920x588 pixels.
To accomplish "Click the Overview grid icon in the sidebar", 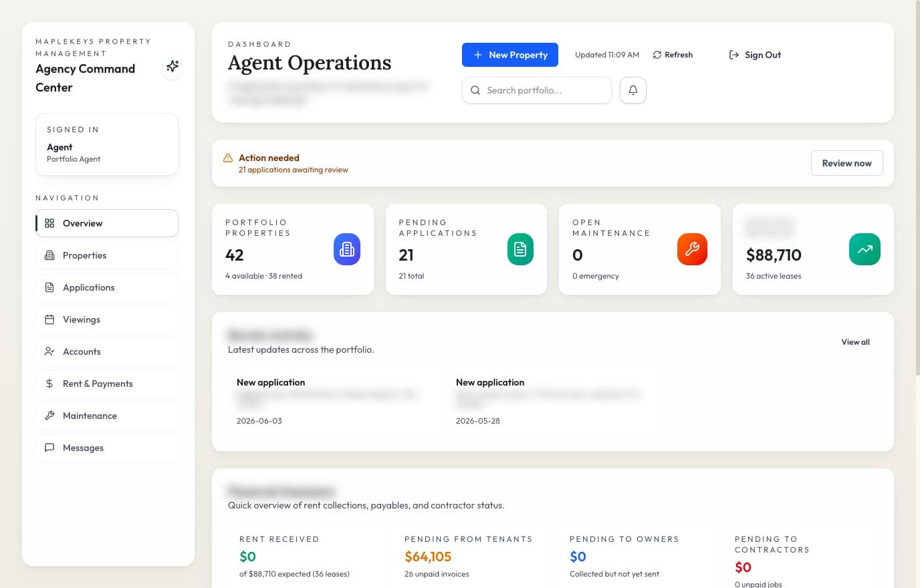I will coord(49,223).
